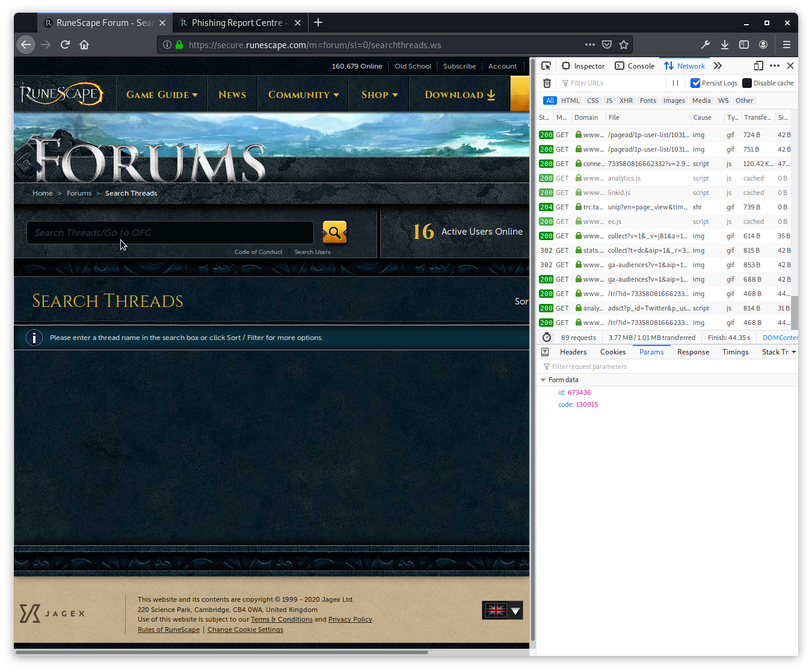The image size is (812, 671).
Task: Switch to the Timings details tab
Action: [x=735, y=352]
